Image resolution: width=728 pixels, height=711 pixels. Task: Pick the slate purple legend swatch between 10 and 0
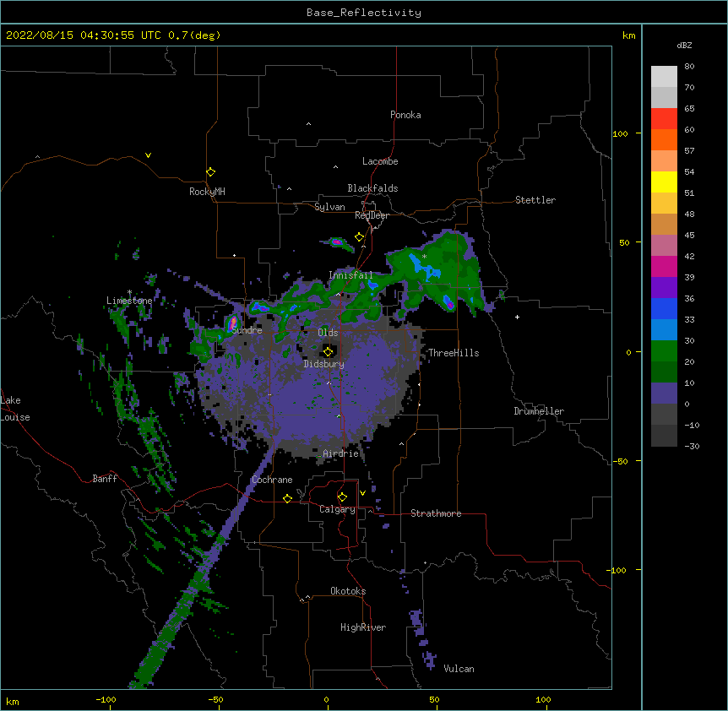664,393
